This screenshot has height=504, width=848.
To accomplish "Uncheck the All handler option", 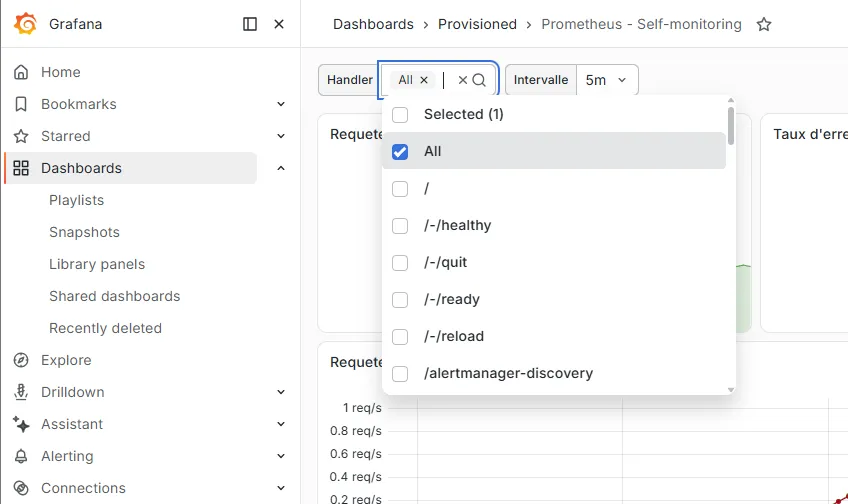I will (400, 151).
